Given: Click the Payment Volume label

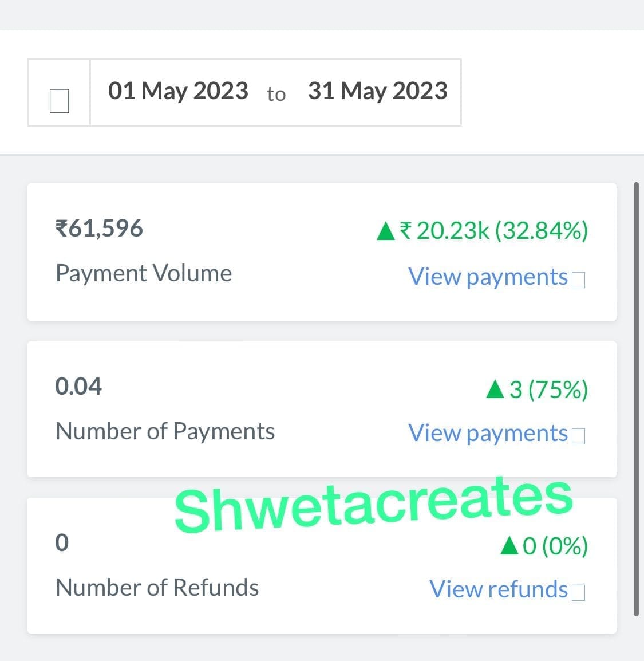Looking at the screenshot, I should tap(144, 273).
